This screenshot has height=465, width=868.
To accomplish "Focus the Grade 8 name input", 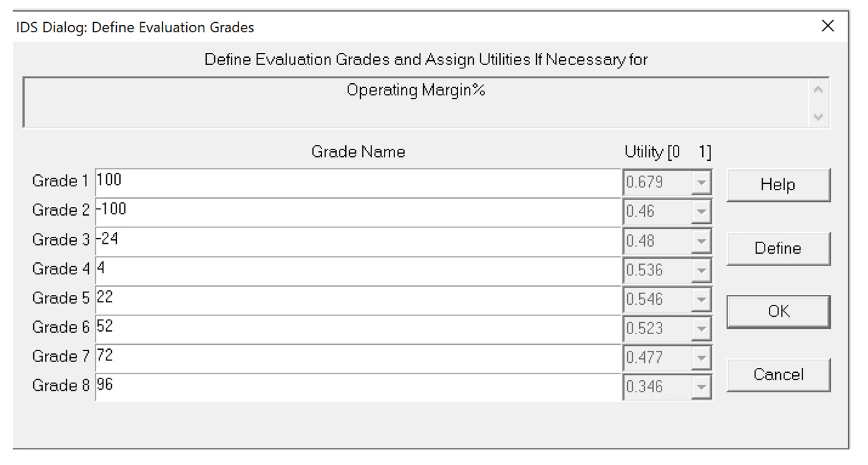I will [x=357, y=387].
